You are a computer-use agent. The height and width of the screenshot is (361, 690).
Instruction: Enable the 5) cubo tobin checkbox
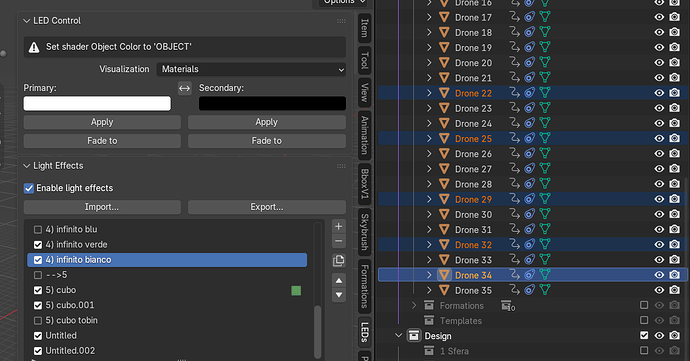coord(38,320)
